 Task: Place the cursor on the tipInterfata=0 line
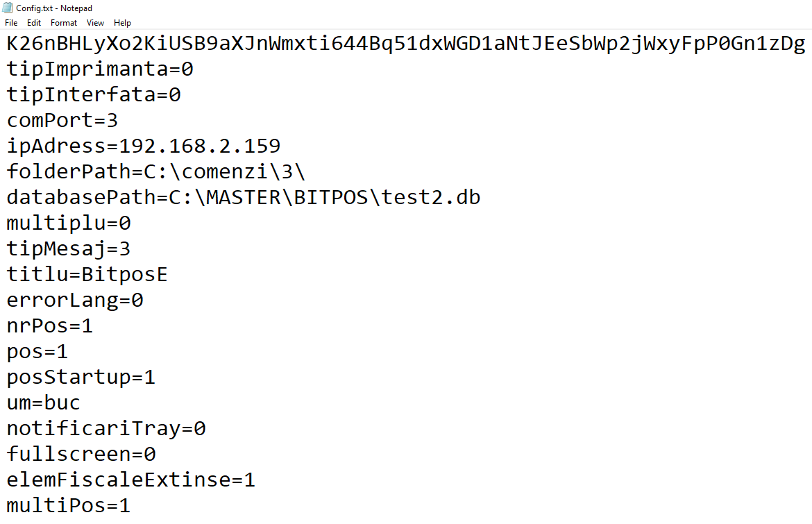coord(94,95)
